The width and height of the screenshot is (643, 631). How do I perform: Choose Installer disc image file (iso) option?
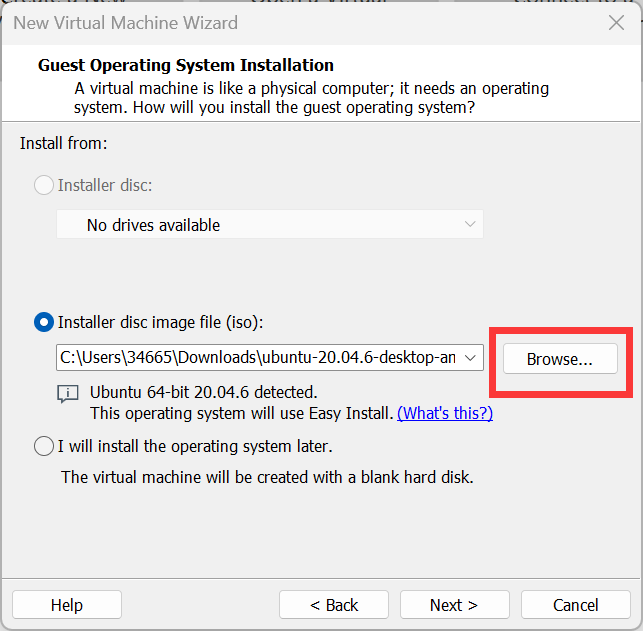[45, 322]
